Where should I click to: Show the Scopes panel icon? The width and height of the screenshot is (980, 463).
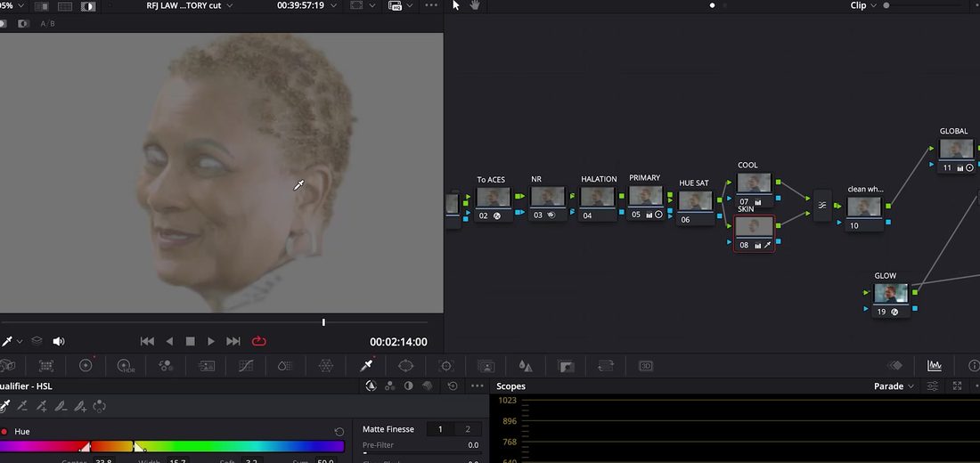[934, 366]
